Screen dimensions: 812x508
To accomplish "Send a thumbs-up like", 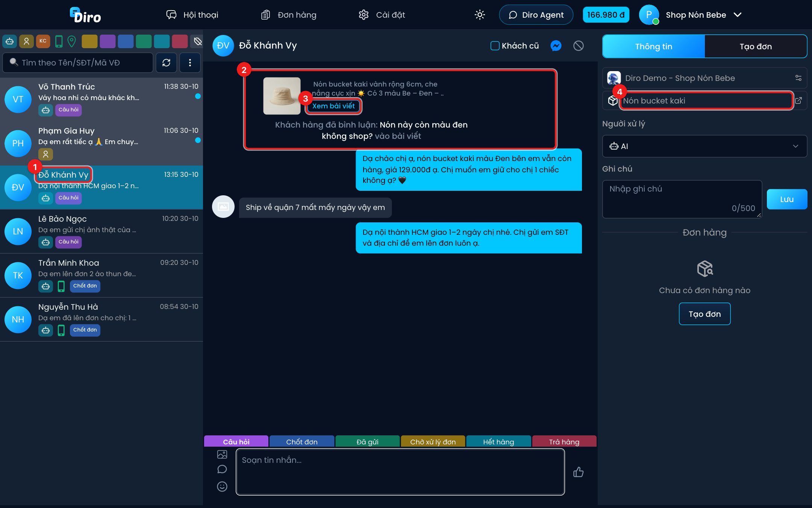I will pos(578,472).
